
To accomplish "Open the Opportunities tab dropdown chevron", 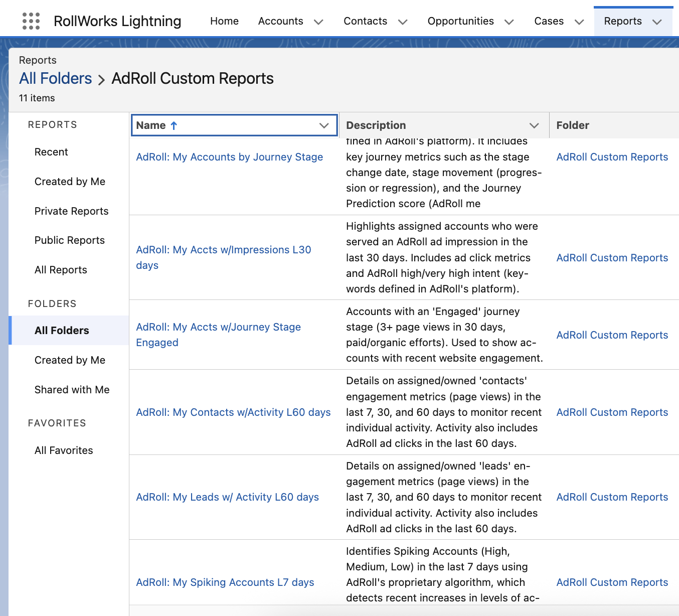I will click(x=509, y=22).
